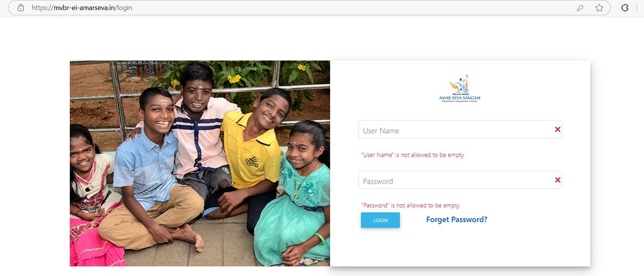Screen dimensions: 644x276
Task: Click the Amar Seva Sangam logo
Action: pyautogui.click(x=460, y=89)
